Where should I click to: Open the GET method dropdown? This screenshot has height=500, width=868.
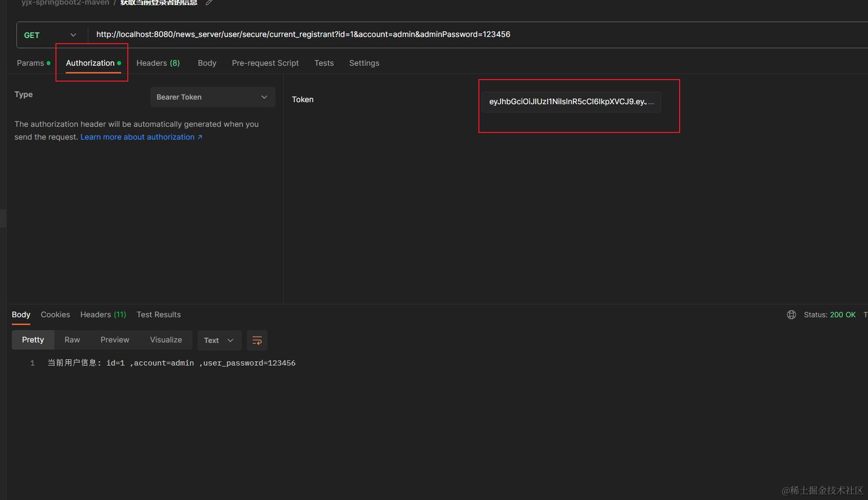51,35
